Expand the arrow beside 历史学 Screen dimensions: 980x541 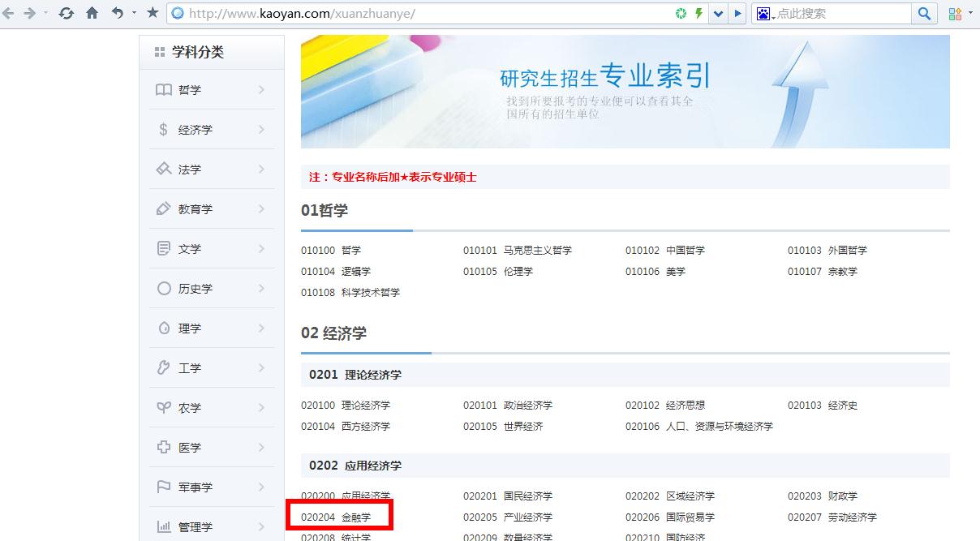coord(261,288)
